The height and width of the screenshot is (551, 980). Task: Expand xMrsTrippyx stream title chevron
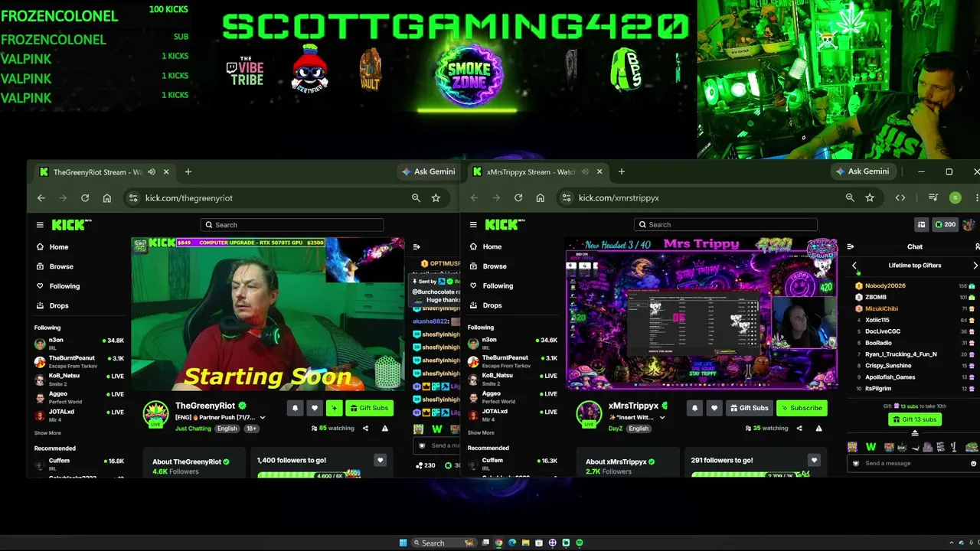662,418
